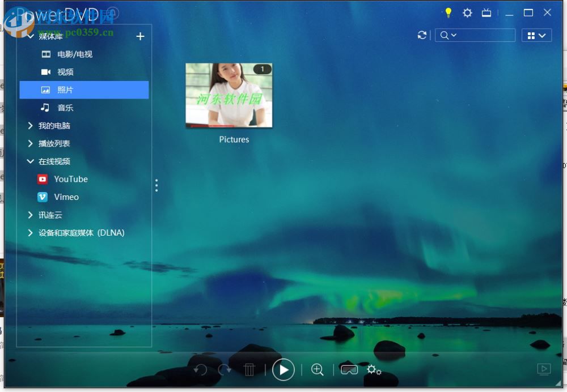Expand the 播放列表 section
The width and height of the screenshot is (567, 392).
[x=31, y=143]
